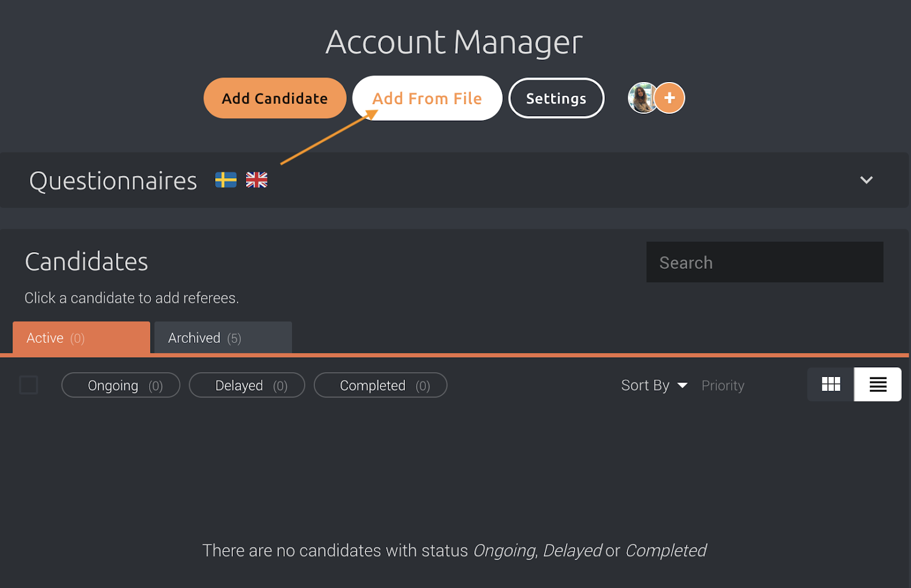Expand the Questionnaires panel chevron
Viewport: 911px width, 588px height.
pos(866,180)
